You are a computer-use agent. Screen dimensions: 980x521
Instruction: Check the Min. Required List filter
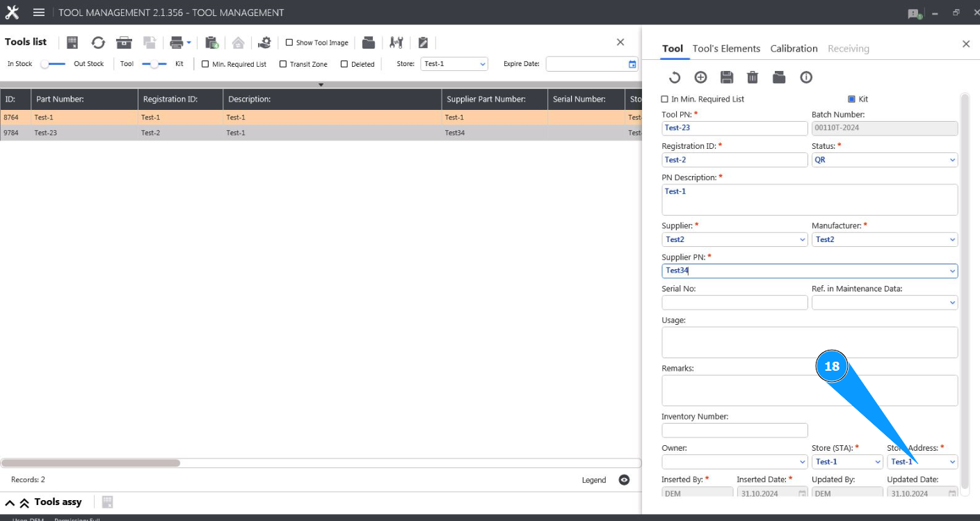click(205, 64)
